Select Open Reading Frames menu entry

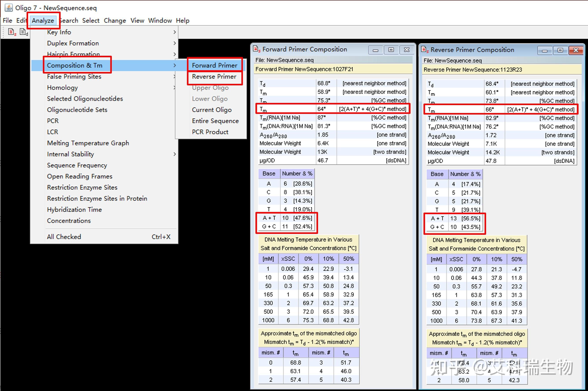[x=104, y=176]
